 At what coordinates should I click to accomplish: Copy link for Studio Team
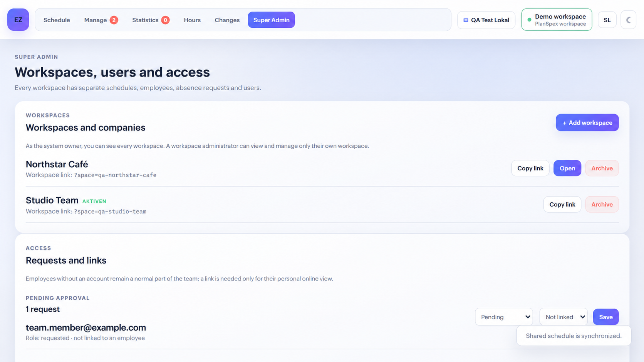tap(562, 204)
